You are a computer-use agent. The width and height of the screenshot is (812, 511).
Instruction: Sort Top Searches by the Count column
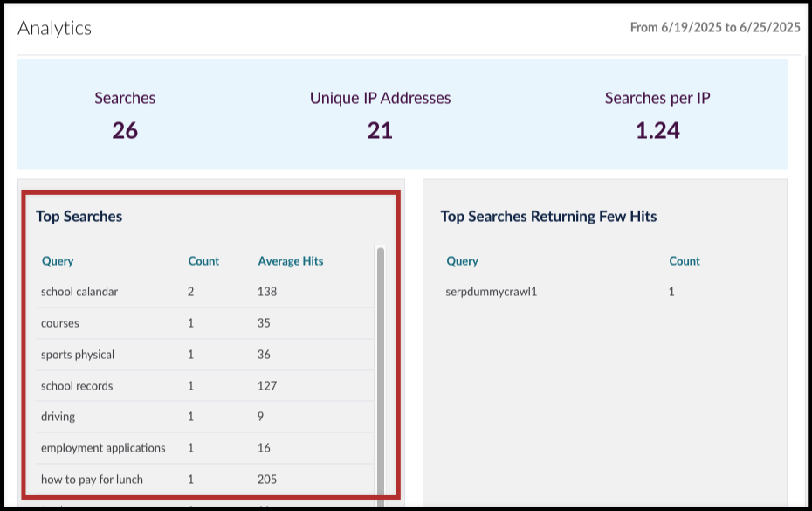203,260
